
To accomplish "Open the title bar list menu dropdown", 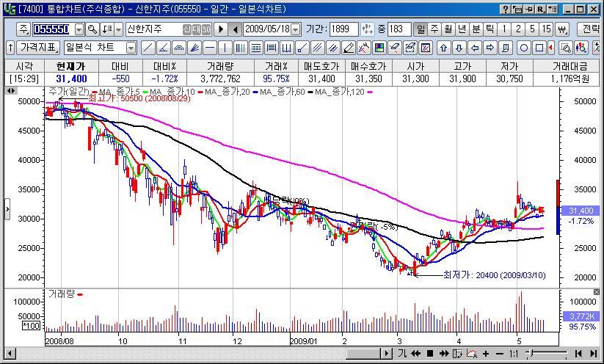I will [553, 10].
